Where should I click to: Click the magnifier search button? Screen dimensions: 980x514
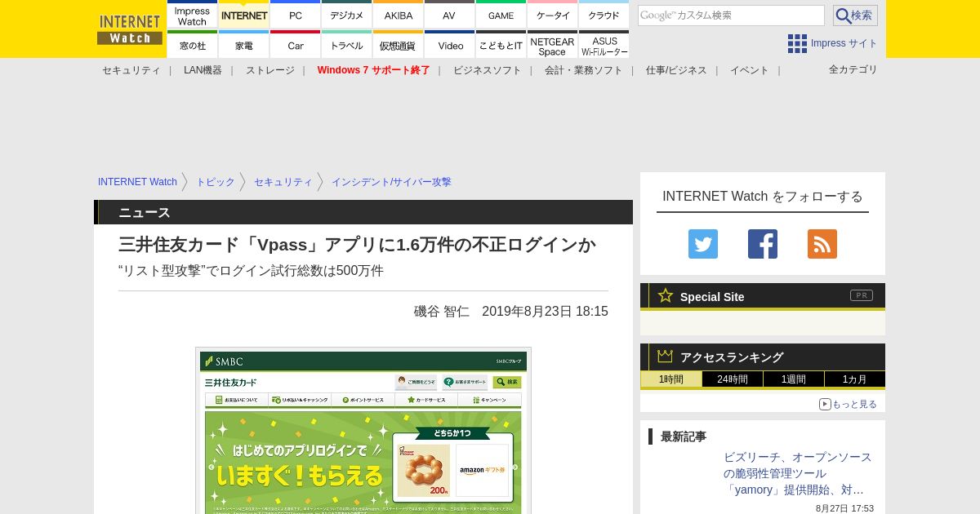point(855,16)
